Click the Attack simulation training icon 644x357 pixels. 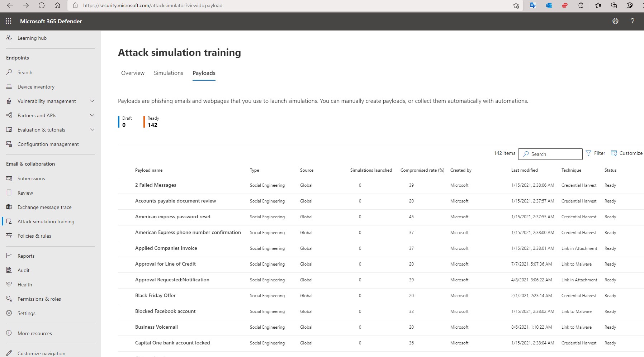(9, 222)
